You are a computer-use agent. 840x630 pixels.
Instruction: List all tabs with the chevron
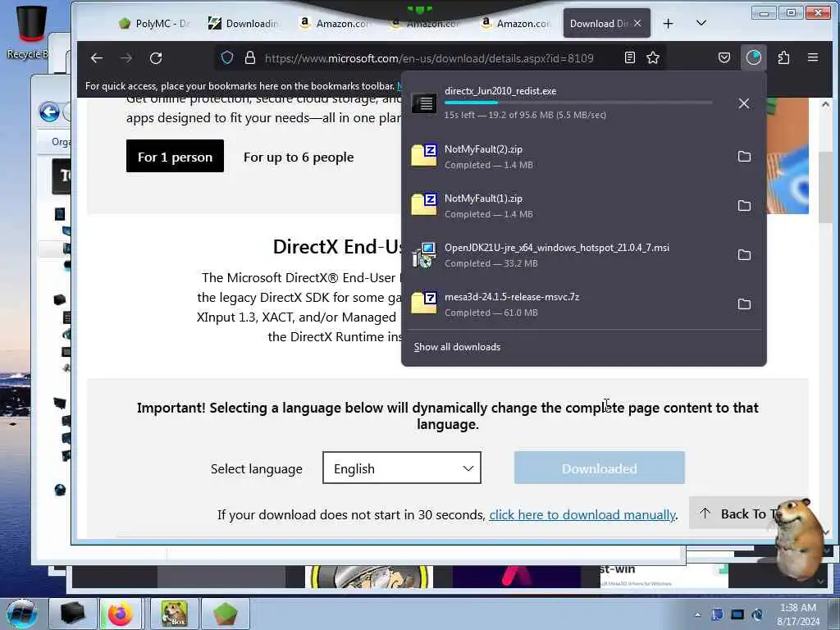pyautogui.click(x=701, y=23)
